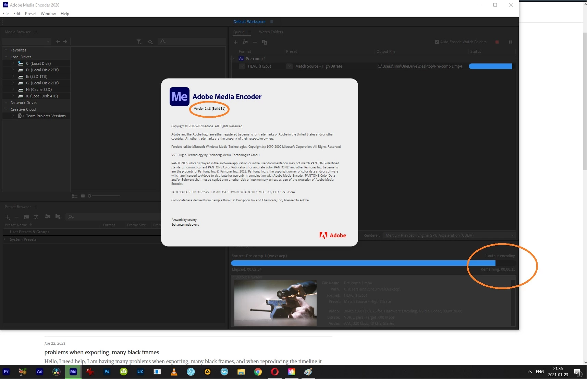Open the Media Browser path dropdown
Image resolution: width=588 pixels, height=380 pixels.
(x=27, y=41)
